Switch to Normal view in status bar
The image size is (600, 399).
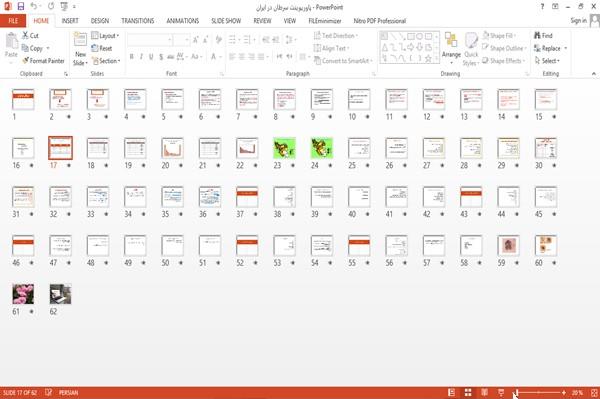[x=452, y=392]
